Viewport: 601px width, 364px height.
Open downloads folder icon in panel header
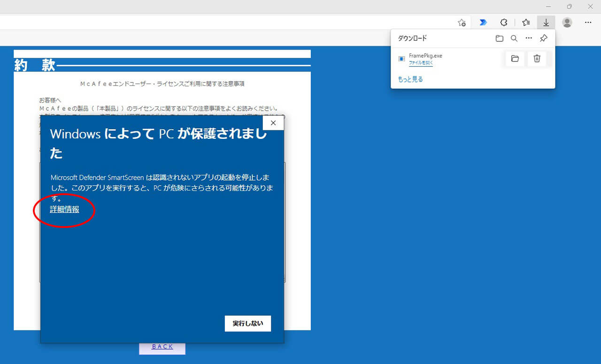click(x=500, y=38)
